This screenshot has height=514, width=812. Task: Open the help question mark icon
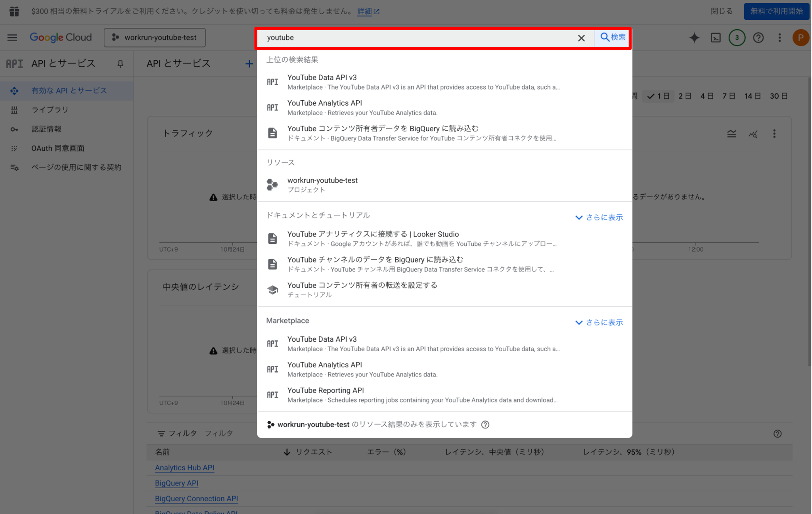pos(758,38)
